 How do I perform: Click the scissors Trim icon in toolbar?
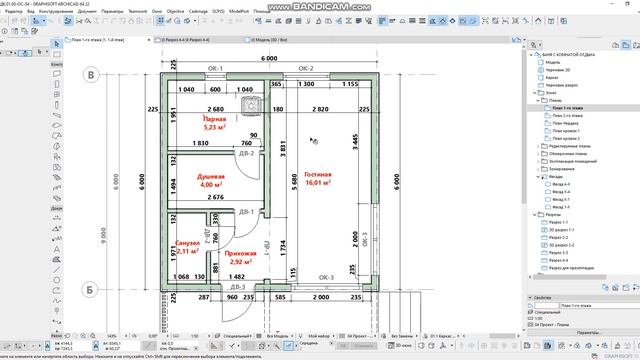(79, 21)
